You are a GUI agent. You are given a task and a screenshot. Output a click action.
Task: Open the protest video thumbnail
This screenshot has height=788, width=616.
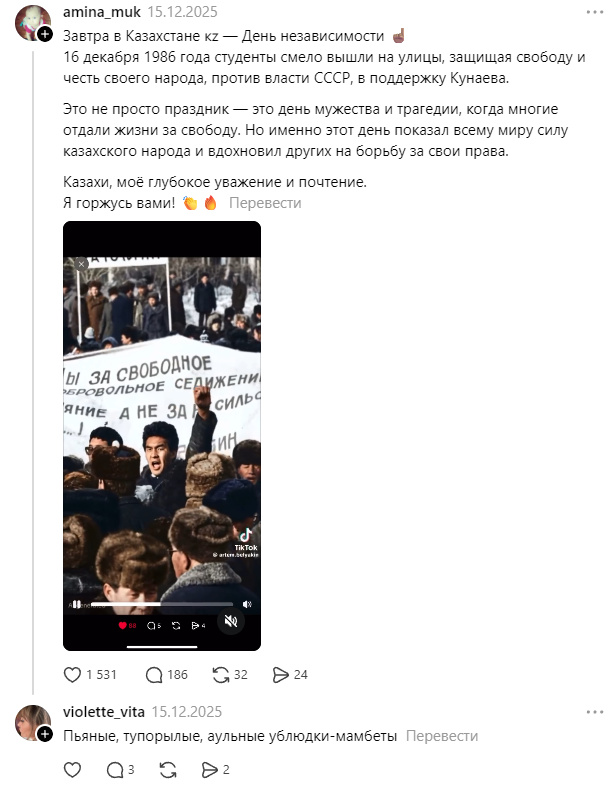tap(162, 436)
